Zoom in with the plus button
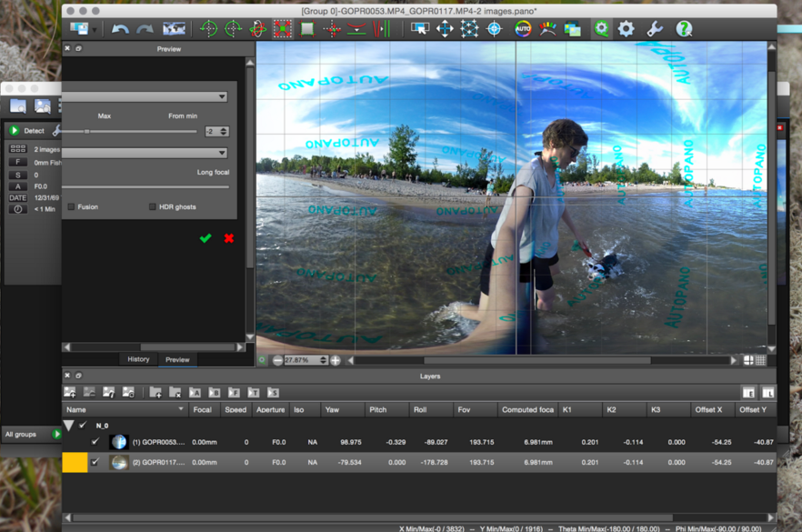The width and height of the screenshot is (802, 532). [x=336, y=360]
